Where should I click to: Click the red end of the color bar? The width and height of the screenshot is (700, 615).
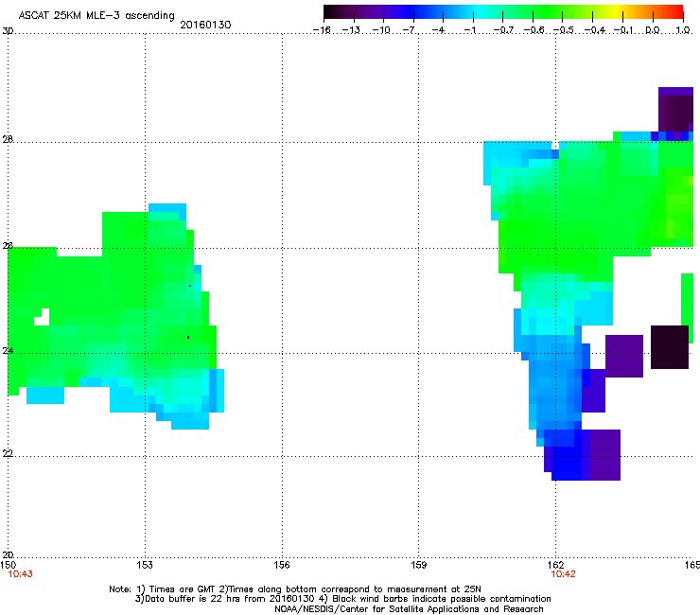coord(677,12)
